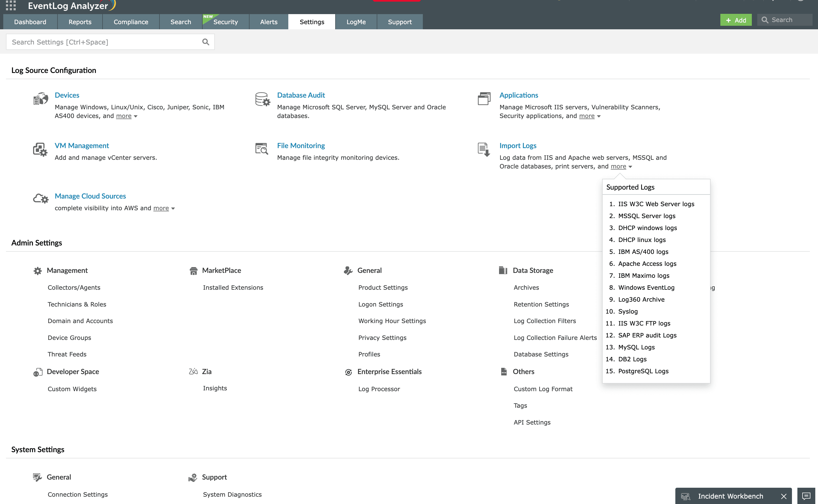This screenshot has height=504, width=818.
Task: Go to the Compliance tab
Action: (131, 22)
